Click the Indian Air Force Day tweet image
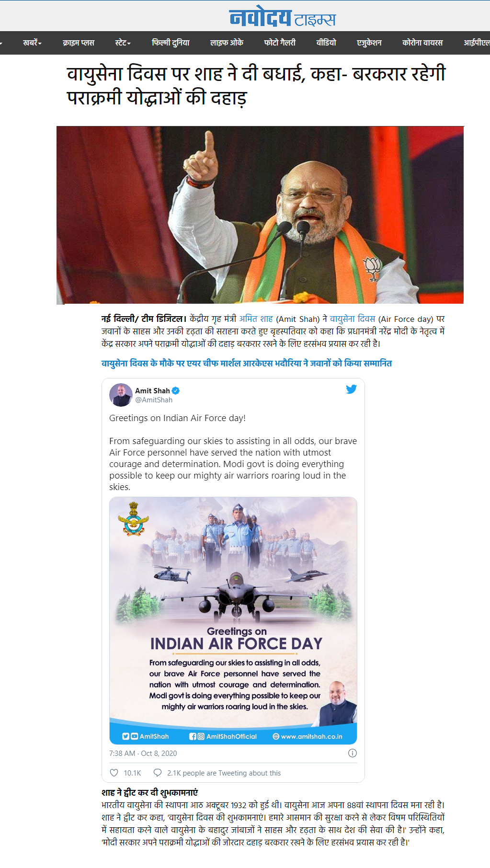 pyautogui.click(x=233, y=620)
